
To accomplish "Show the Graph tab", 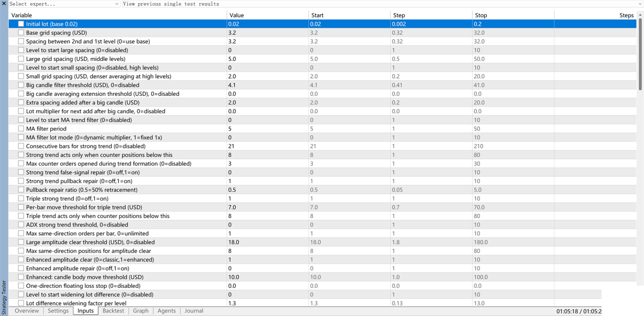I will pyautogui.click(x=140, y=311).
